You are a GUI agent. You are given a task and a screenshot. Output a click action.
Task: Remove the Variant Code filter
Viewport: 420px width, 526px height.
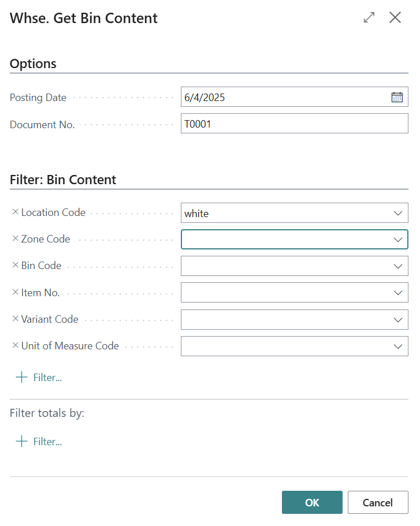(16, 319)
